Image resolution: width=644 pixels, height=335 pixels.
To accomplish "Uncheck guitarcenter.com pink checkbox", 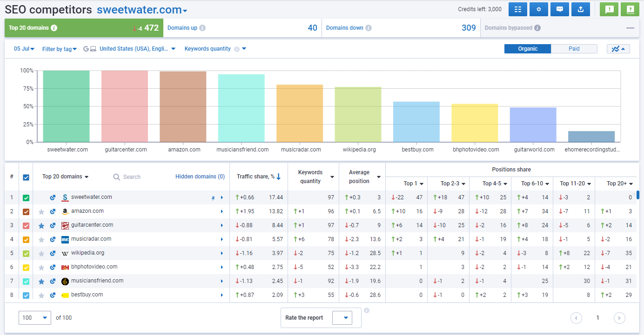I will [x=26, y=226].
